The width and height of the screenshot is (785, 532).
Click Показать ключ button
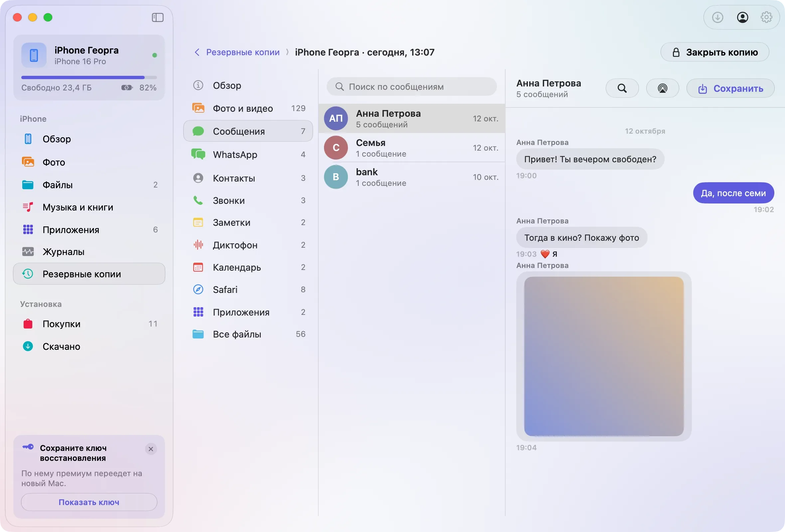[x=89, y=502]
